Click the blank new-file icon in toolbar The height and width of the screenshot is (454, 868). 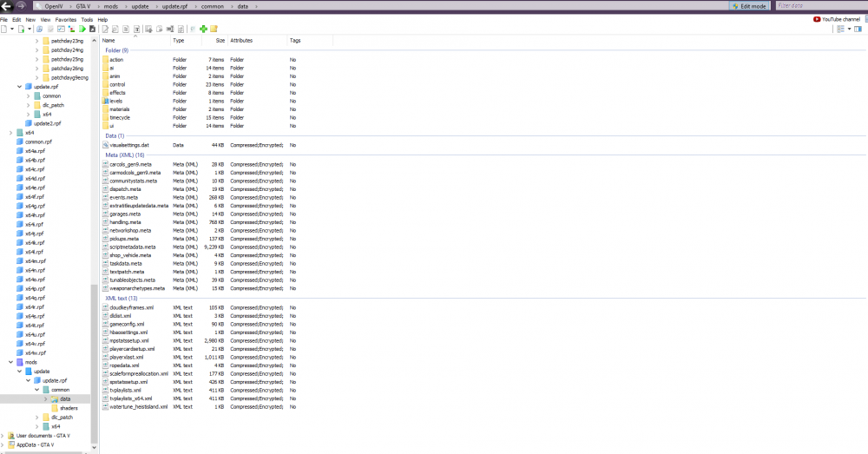pos(3,29)
